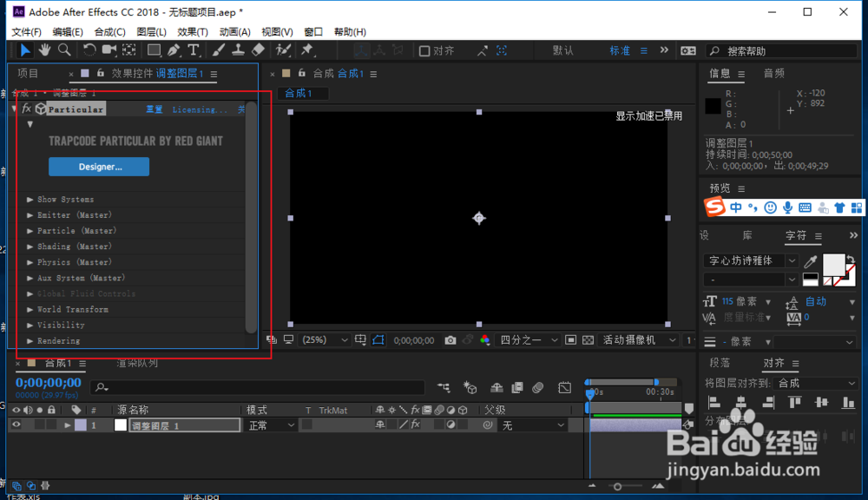
Task: Select the Zoom magnifier tool
Action: (x=64, y=50)
